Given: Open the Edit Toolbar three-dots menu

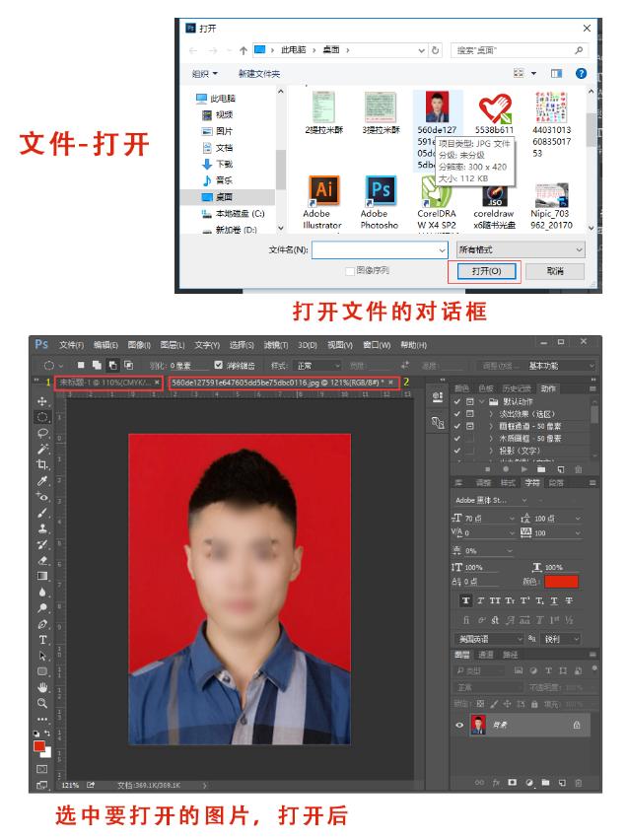Looking at the screenshot, I should point(42,719).
